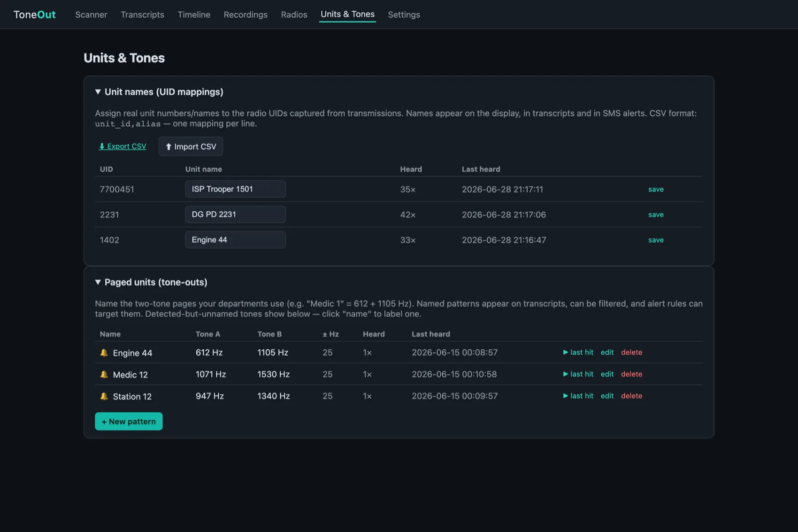798x532 pixels.
Task: Delete the Engine 44 tone pattern
Action: [x=631, y=352]
